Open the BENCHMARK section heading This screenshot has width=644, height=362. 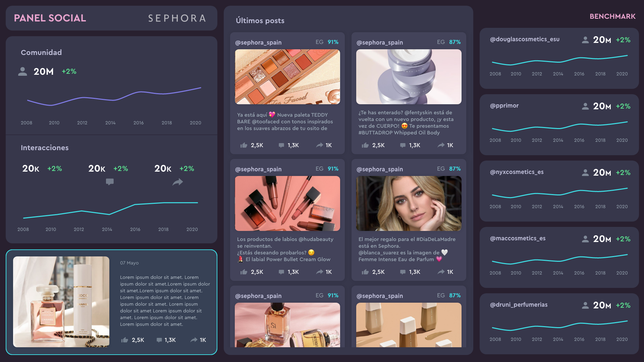pos(612,16)
